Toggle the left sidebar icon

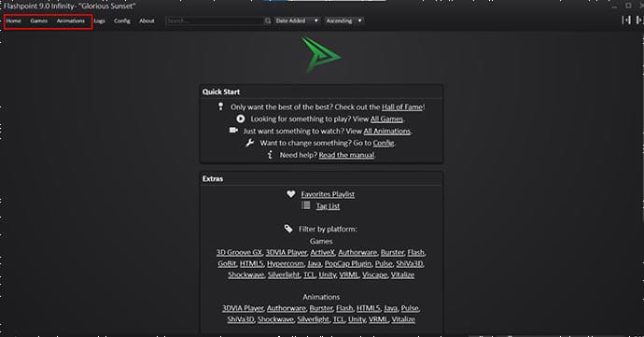tap(625, 20)
